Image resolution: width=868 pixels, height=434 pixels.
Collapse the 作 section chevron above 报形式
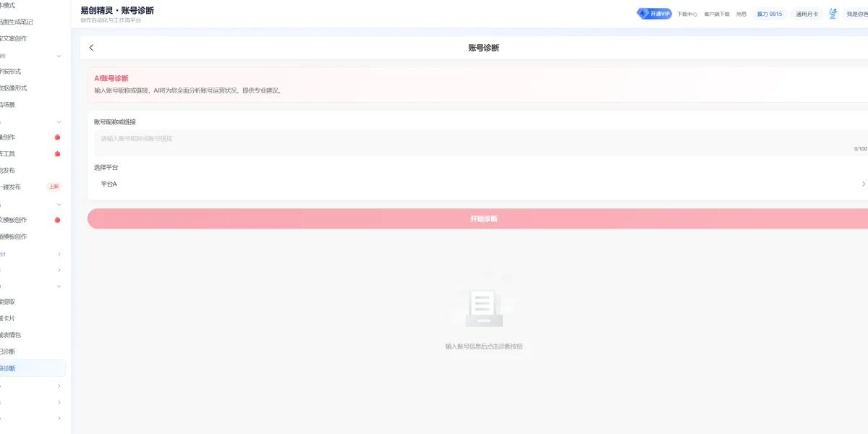point(59,56)
